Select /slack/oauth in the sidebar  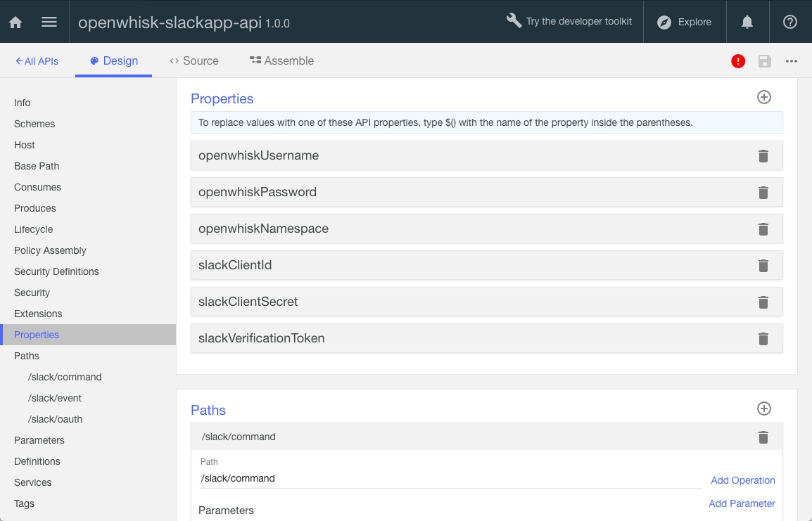point(56,419)
